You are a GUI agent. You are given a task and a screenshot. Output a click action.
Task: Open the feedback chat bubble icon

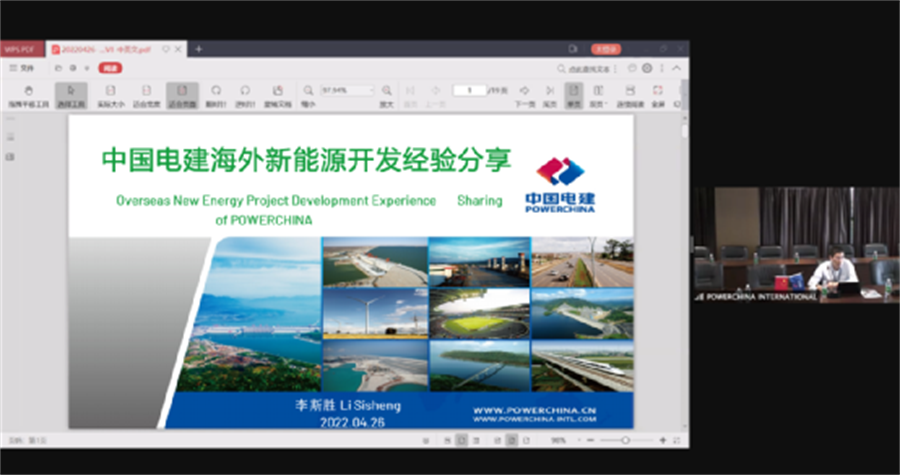tap(632, 68)
